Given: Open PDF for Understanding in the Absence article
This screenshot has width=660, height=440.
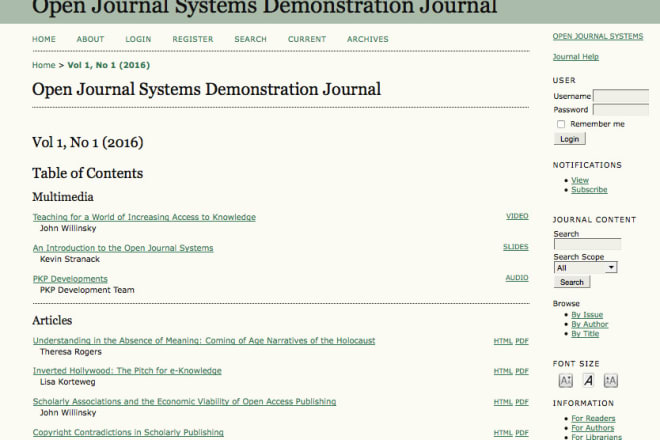Looking at the screenshot, I should (x=522, y=341).
